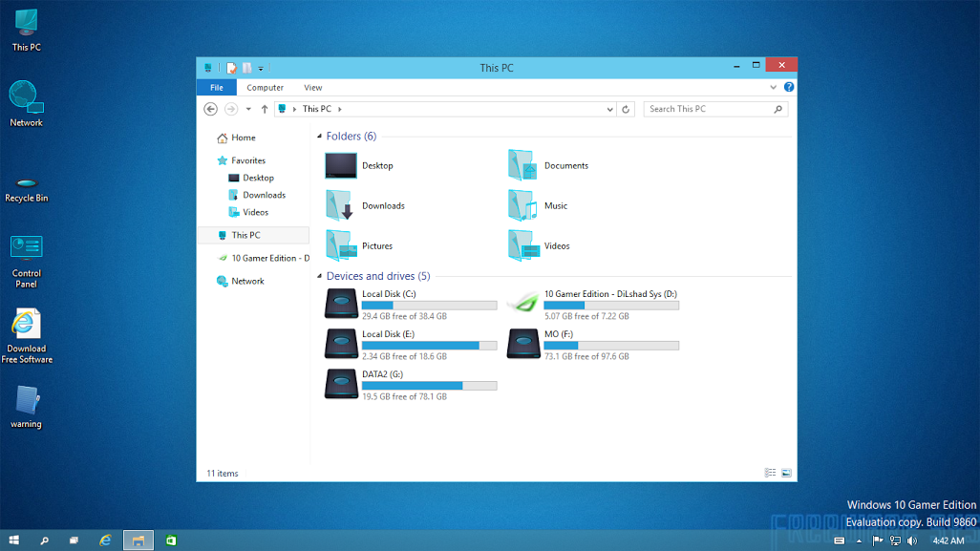Show hidden system tray icons

click(859, 541)
